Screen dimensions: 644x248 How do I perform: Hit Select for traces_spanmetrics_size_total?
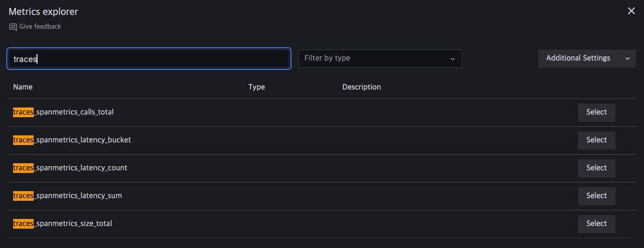pos(596,224)
